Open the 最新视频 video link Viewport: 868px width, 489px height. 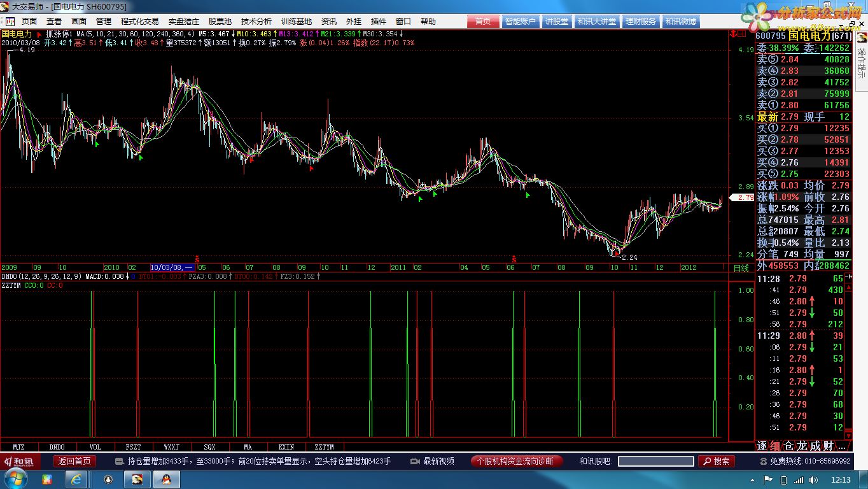(433, 461)
